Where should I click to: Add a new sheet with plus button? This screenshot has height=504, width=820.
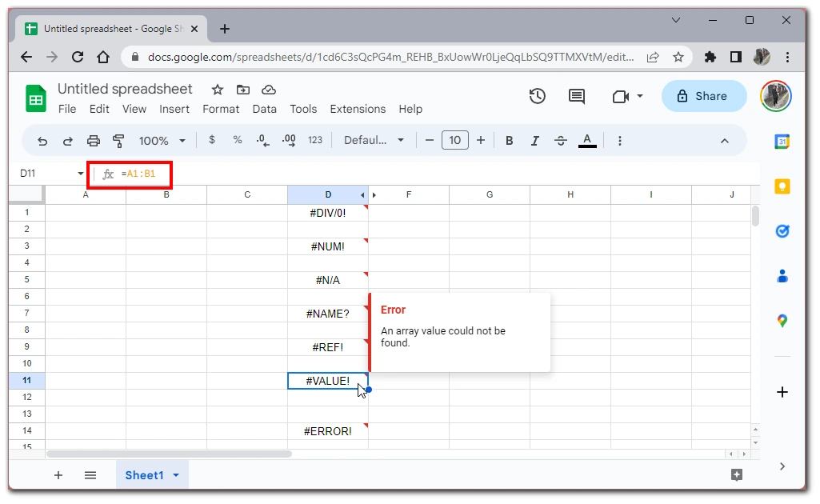click(58, 475)
